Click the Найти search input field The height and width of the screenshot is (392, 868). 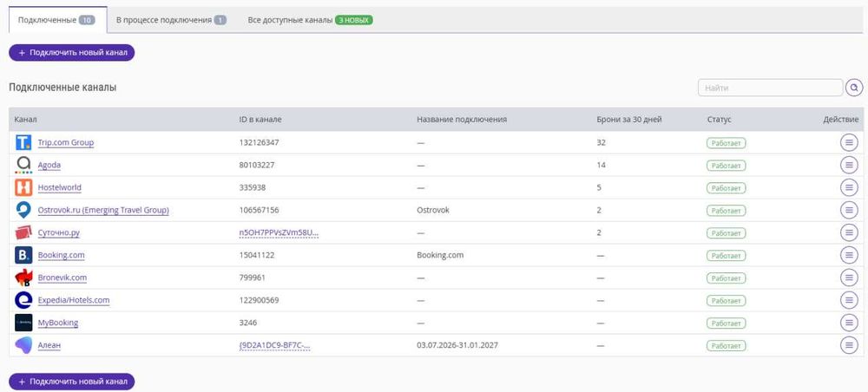click(x=770, y=88)
